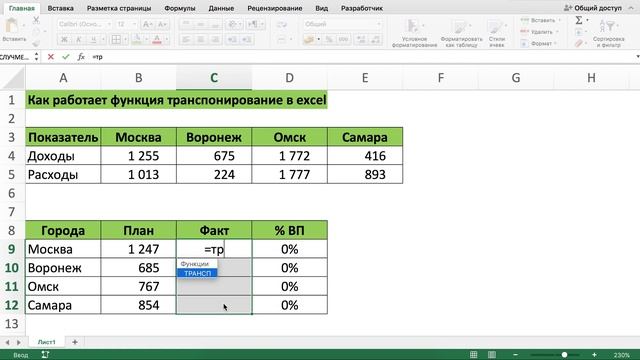Viewport: 640px width, 360px height.
Task: Open the Разметка страницы ribbon tab
Action: (119, 8)
